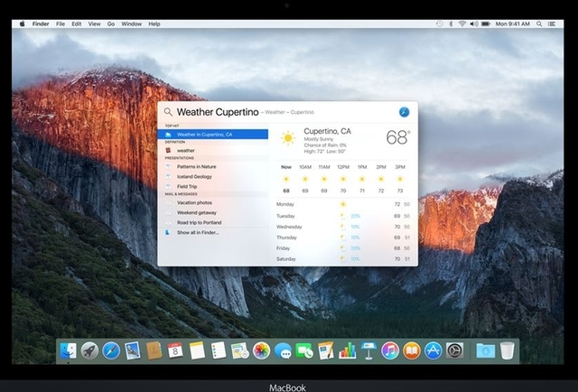Screen dimensions: 578x392
Task: Open the File menu
Action: (61, 24)
